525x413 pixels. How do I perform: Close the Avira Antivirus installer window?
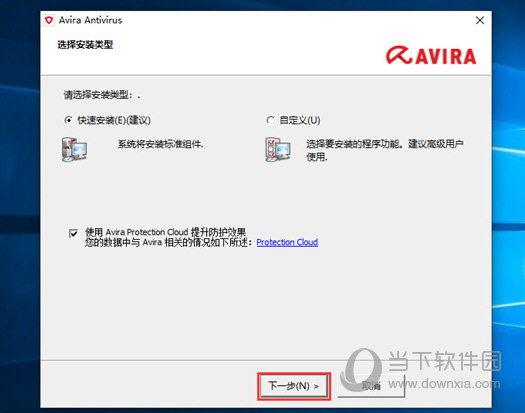point(480,20)
